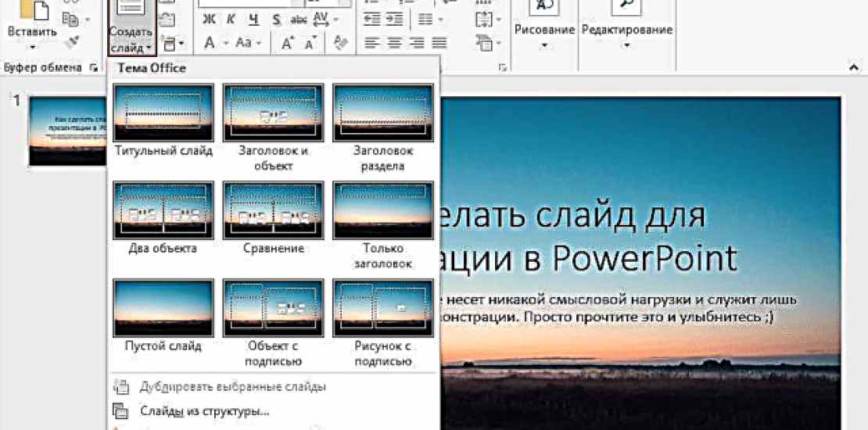This screenshot has height=430, width=868.
Task: Click the Вставить (Paste) clipboard icon
Action: 31,11
